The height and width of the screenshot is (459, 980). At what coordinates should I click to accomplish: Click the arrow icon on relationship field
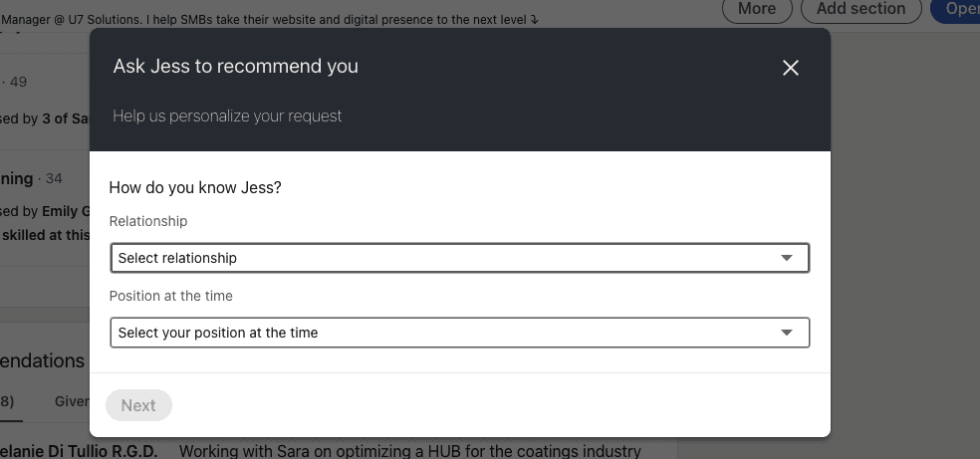787,258
